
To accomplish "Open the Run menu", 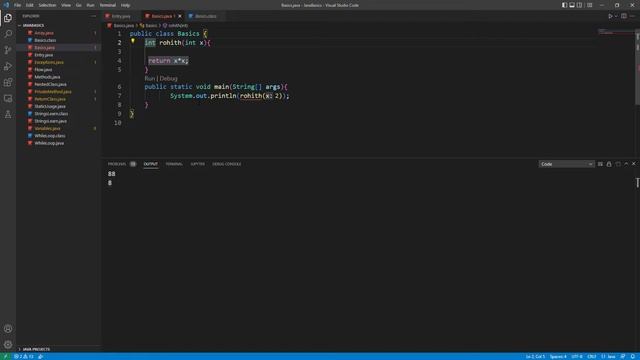I will point(90,5).
